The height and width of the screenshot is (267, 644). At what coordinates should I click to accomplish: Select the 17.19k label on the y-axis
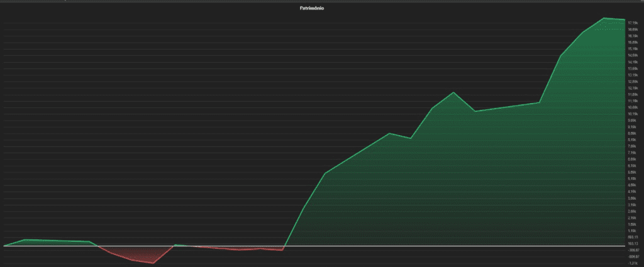coord(633,23)
